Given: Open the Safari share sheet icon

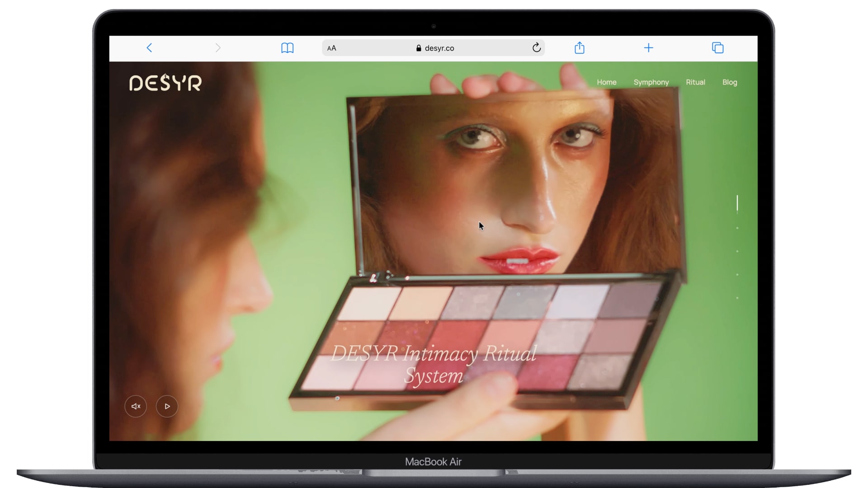Looking at the screenshot, I should [x=580, y=47].
